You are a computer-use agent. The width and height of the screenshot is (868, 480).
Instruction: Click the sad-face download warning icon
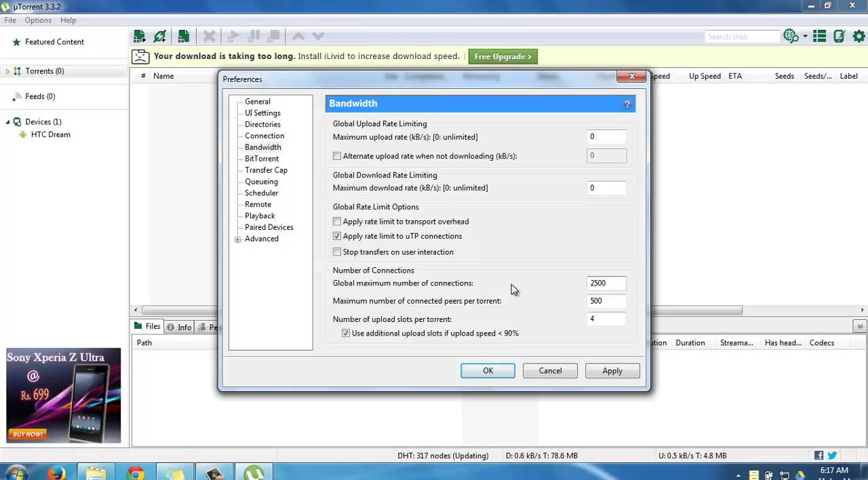tap(140, 57)
